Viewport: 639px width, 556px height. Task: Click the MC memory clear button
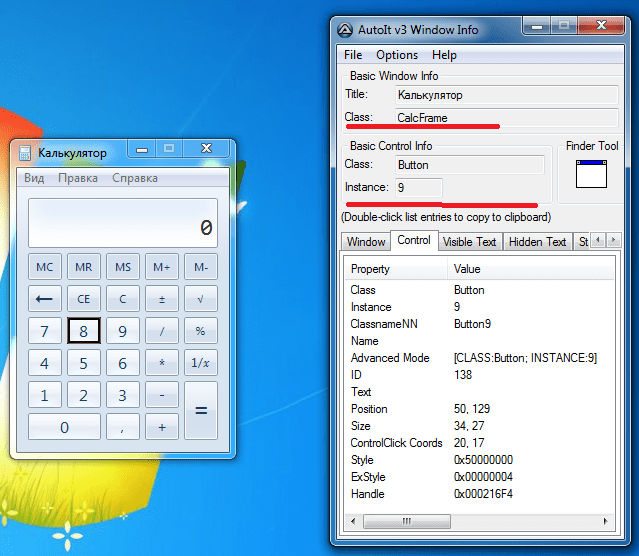[x=44, y=267]
